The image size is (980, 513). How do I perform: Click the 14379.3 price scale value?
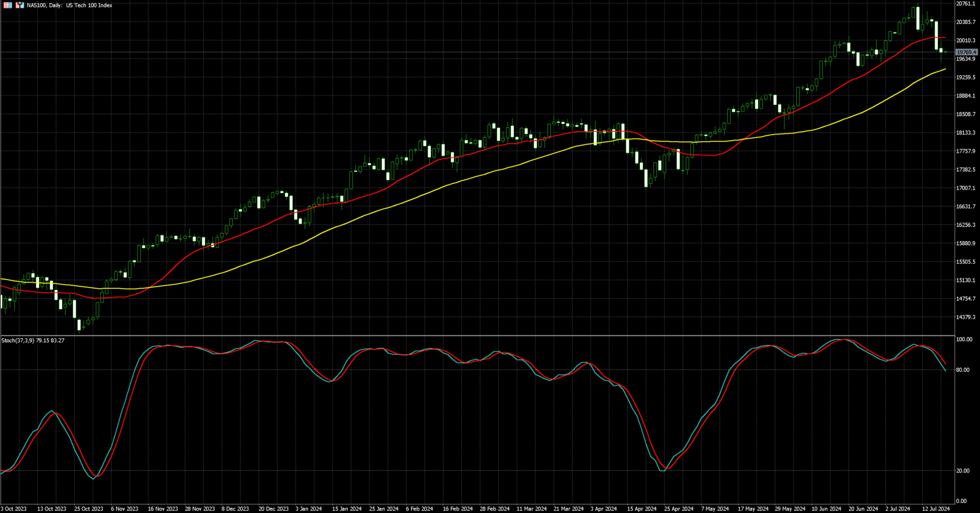tap(966, 318)
